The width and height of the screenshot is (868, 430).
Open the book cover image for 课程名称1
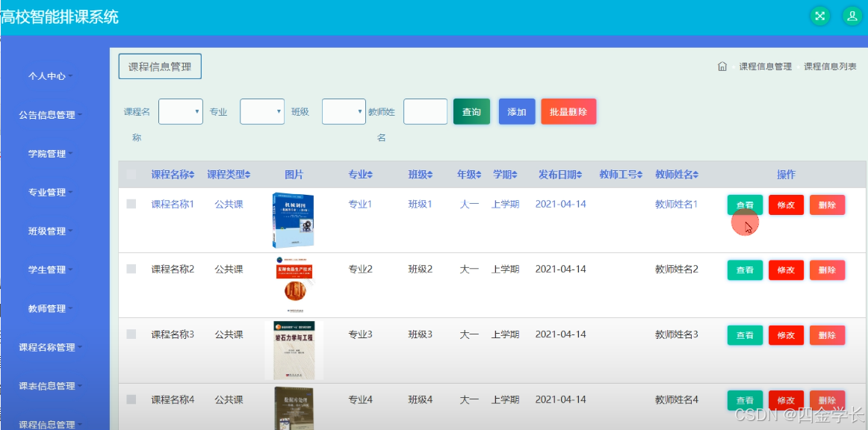click(294, 220)
